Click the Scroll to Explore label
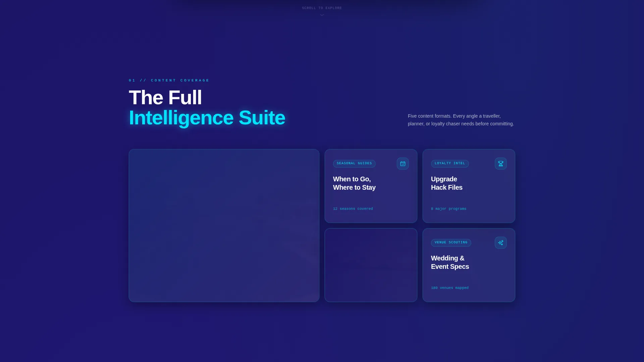The image size is (644, 362). pyautogui.click(x=322, y=8)
